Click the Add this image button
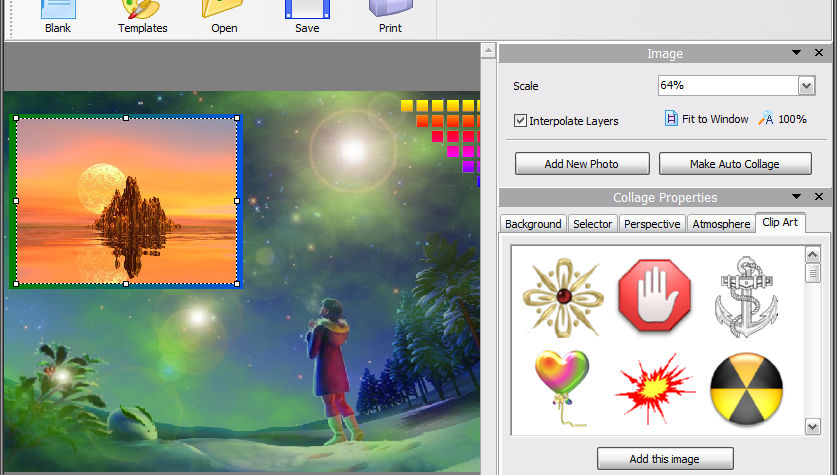The image size is (837, 475). point(665,458)
